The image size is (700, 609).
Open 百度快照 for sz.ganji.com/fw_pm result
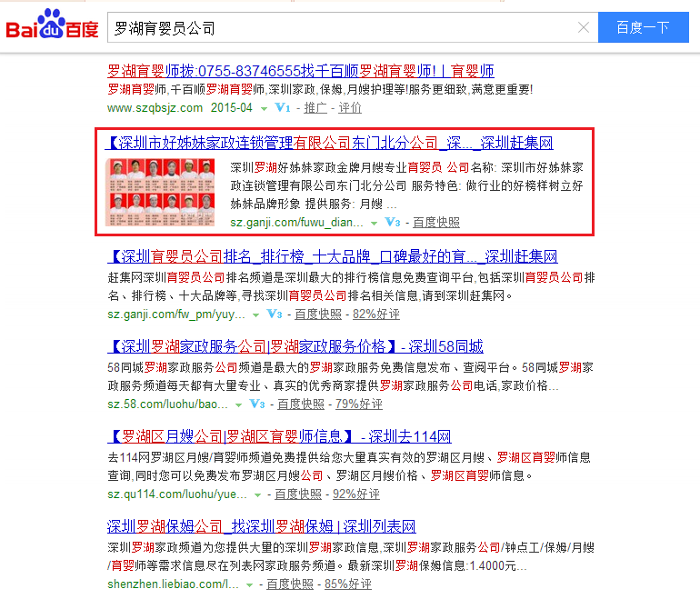coord(318,314)
